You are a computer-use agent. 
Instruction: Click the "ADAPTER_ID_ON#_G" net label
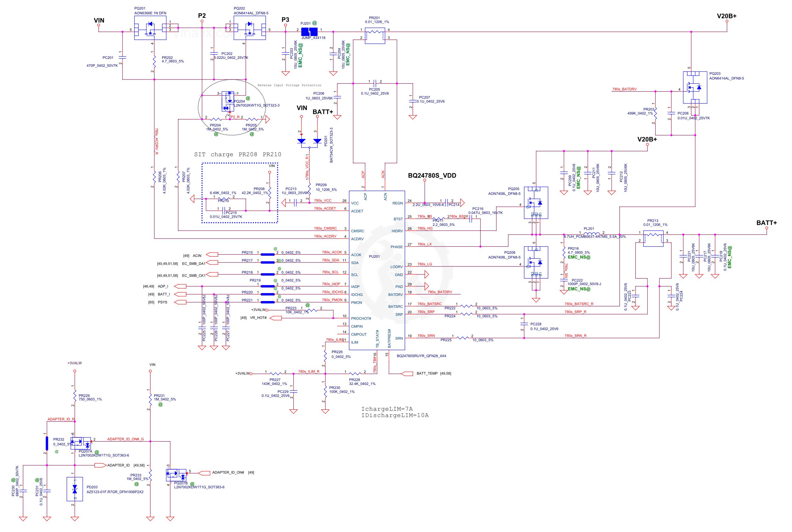(x=125, y=439)
